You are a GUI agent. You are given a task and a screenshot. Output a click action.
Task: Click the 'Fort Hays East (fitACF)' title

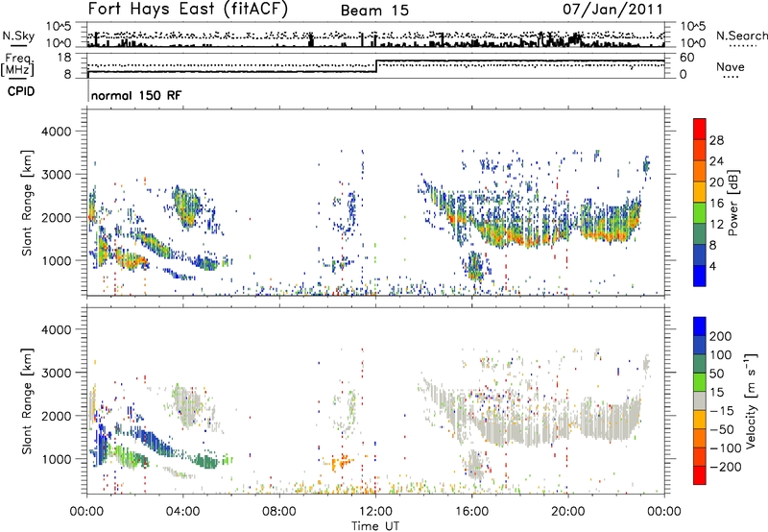pyautogui.click(x=188, y=10)
